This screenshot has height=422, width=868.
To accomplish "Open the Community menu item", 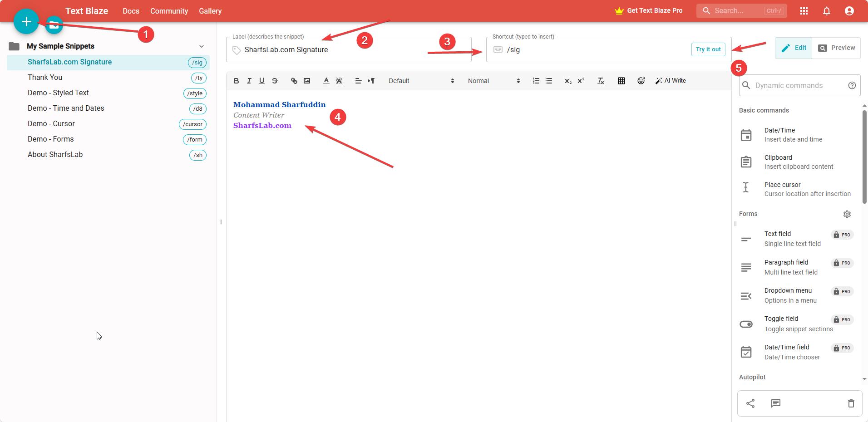I will click(x=169, y=11).
